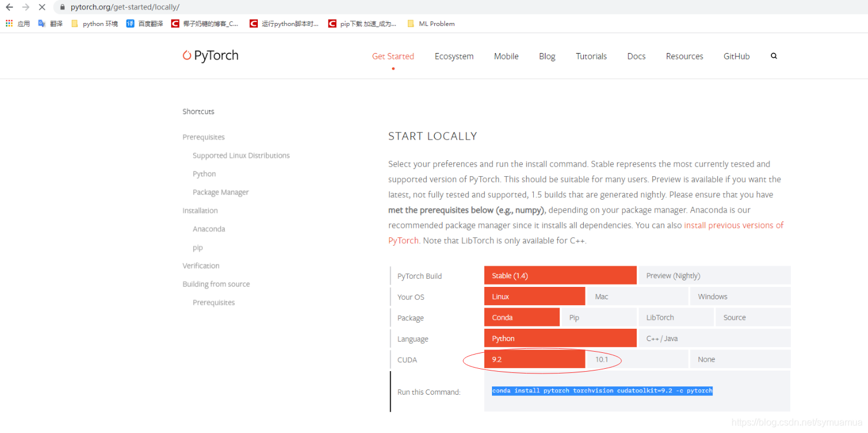Select Windows as OS

click(x=740, y=296)
